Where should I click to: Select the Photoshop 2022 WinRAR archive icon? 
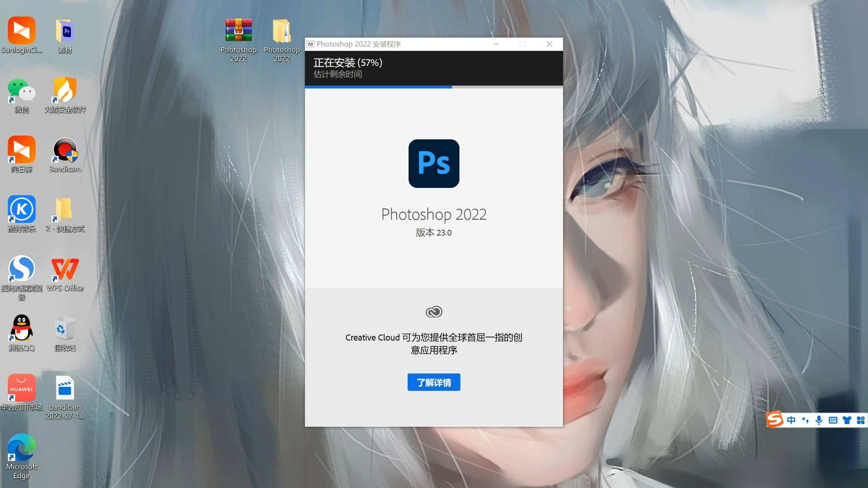coord(238,30)
